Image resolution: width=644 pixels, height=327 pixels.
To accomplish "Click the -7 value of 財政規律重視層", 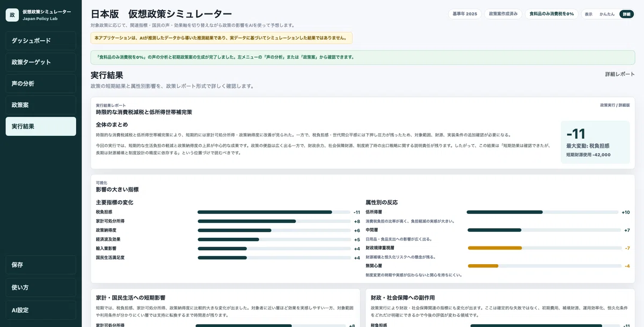I will click(627, 248).
